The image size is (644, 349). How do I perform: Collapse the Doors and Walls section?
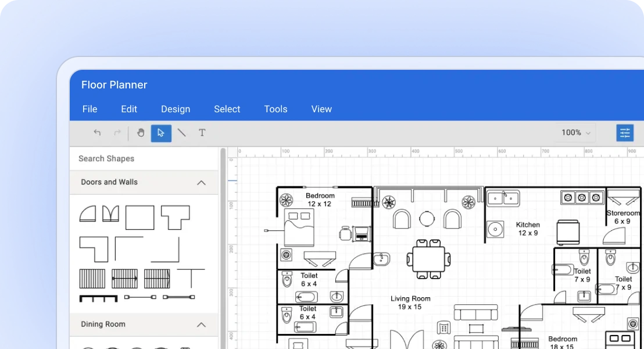pyautogui.click(x=201, y=182)
